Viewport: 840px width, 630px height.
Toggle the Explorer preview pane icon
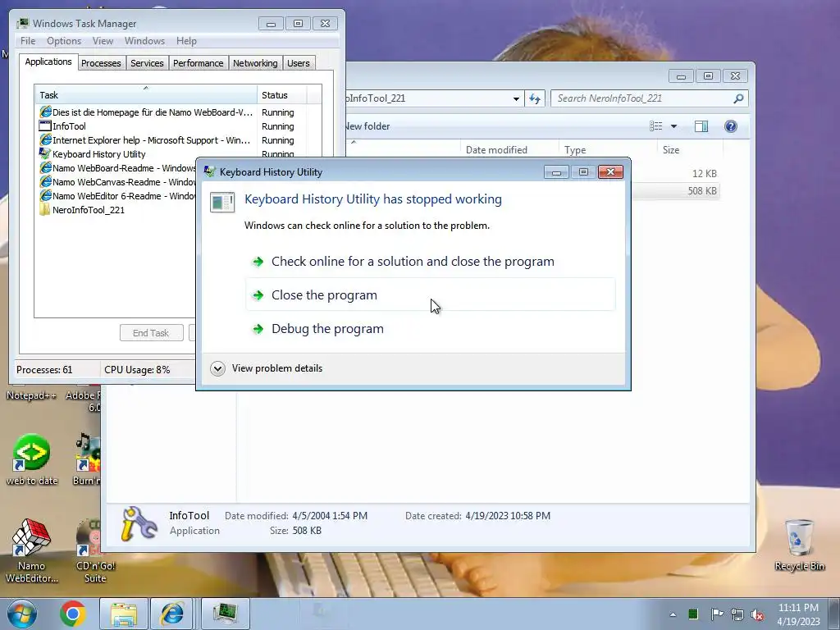tap(701, 126)
